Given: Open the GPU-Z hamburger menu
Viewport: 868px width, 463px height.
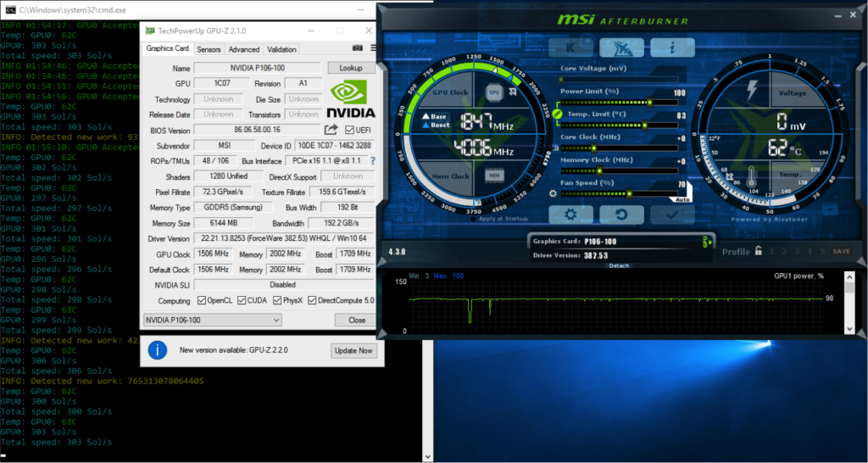Looking at the screenshot, I should [x=374, y=48].
